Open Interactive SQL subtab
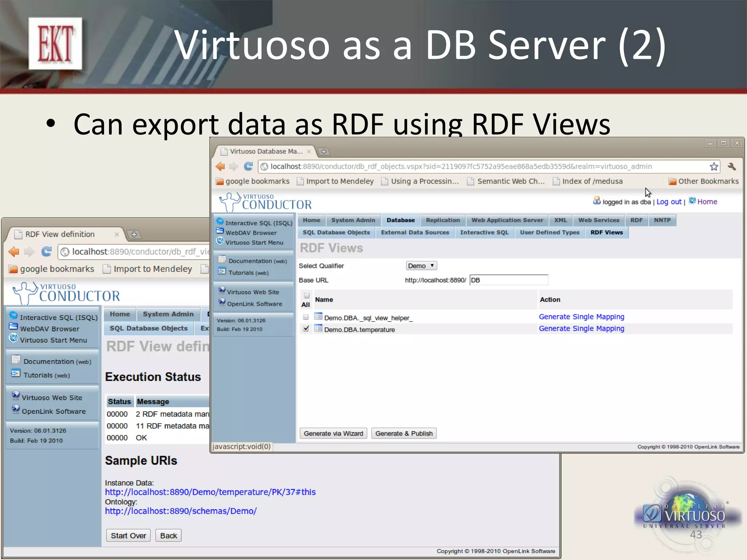The image size is (747, 560). [484, 233]
